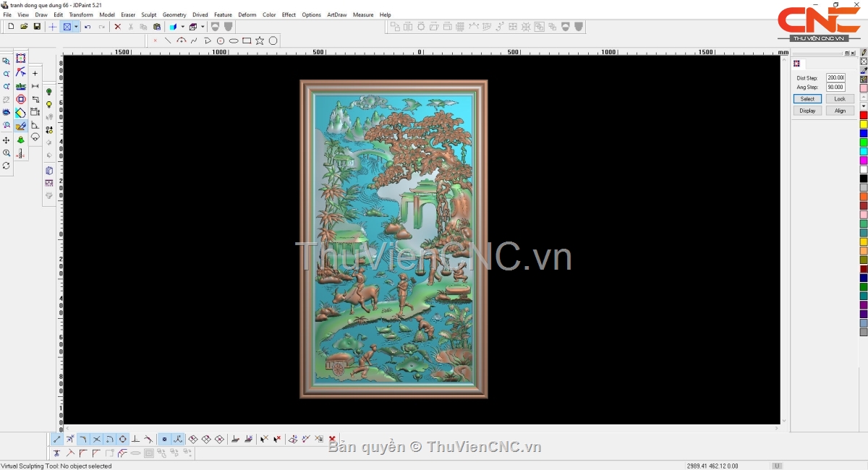
Task: Toggle the intersection snap button
Action: (96, 440)
